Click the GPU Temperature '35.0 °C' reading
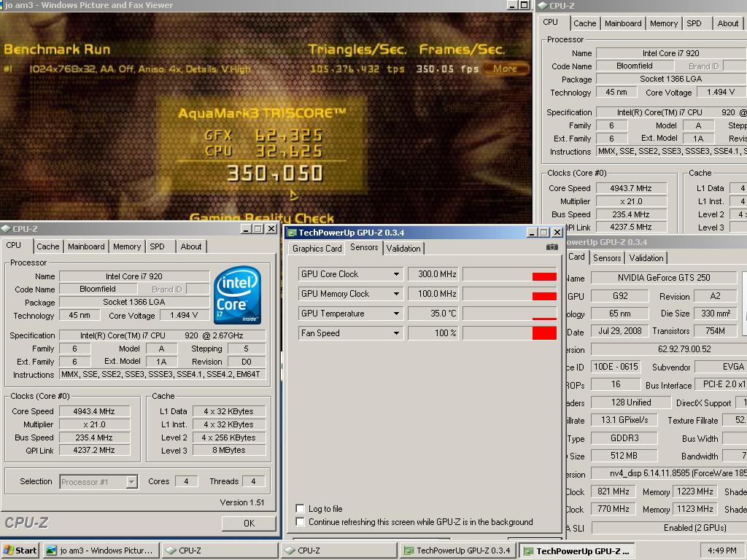This screenshot has width=747, height=560. click(433, 314)
